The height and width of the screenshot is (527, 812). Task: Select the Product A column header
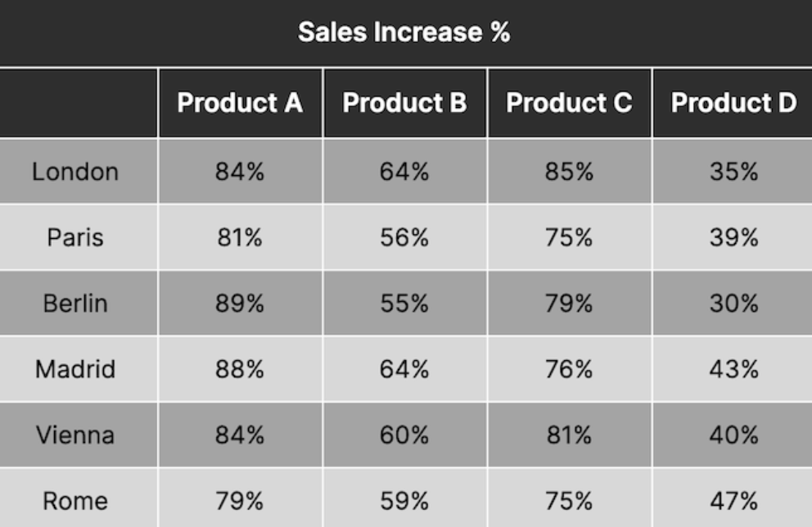tap(240, 103)
